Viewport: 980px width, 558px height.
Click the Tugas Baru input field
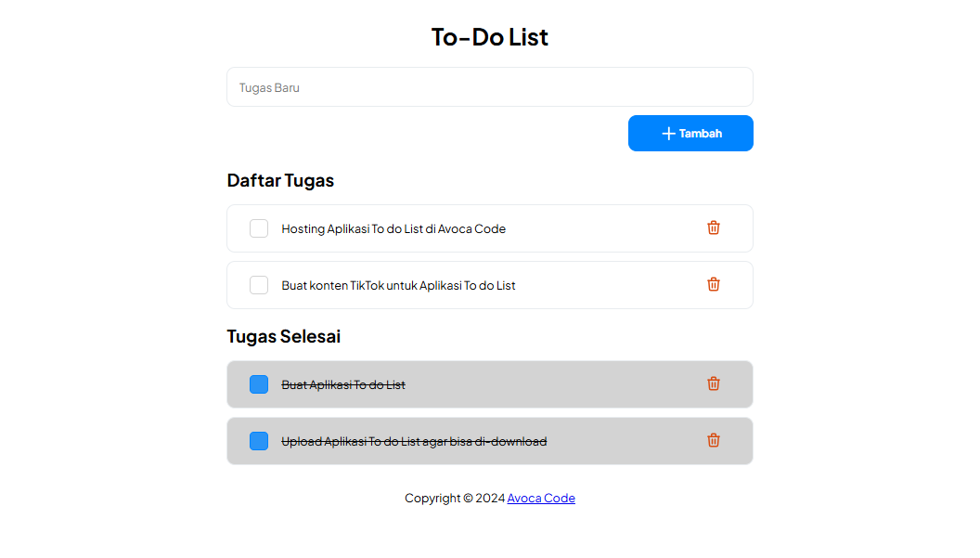click(x=489, y=86)
